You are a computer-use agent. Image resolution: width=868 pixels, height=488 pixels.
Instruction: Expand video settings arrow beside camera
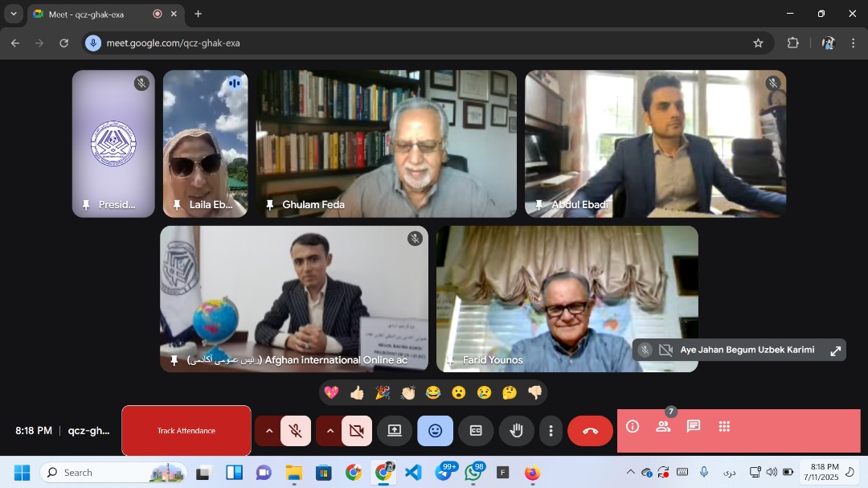coord(330,431)
